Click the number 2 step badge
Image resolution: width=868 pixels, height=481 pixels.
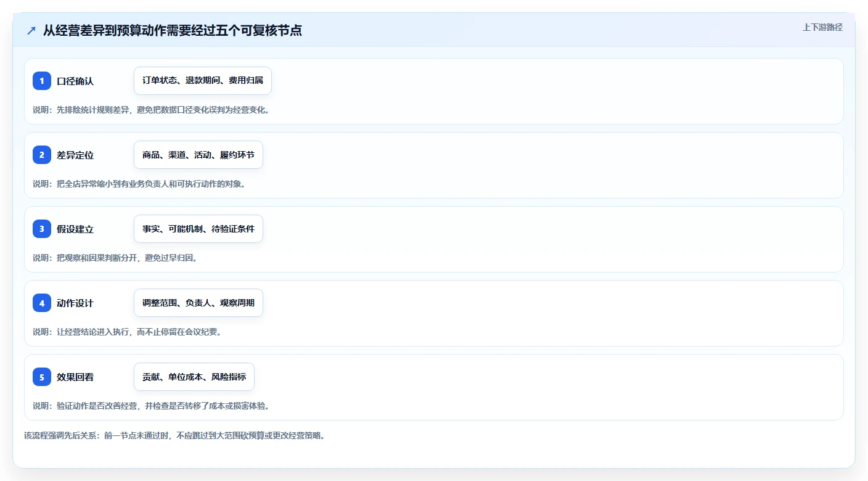coord(42,155)
